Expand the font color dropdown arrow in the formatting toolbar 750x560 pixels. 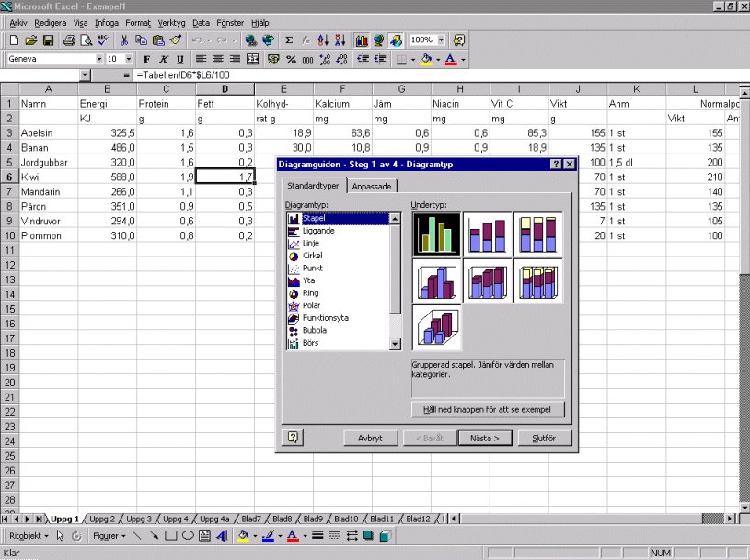point(463,60)
